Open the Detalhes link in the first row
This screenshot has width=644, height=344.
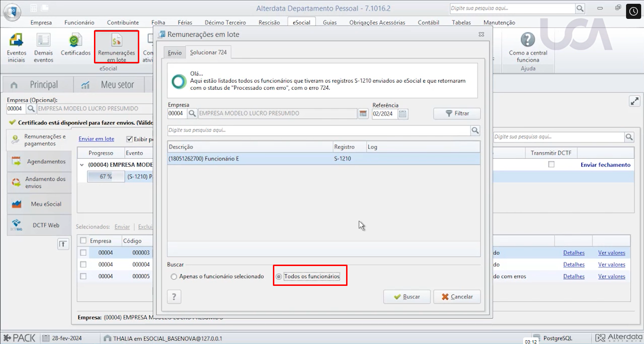(x=574, y=253)
